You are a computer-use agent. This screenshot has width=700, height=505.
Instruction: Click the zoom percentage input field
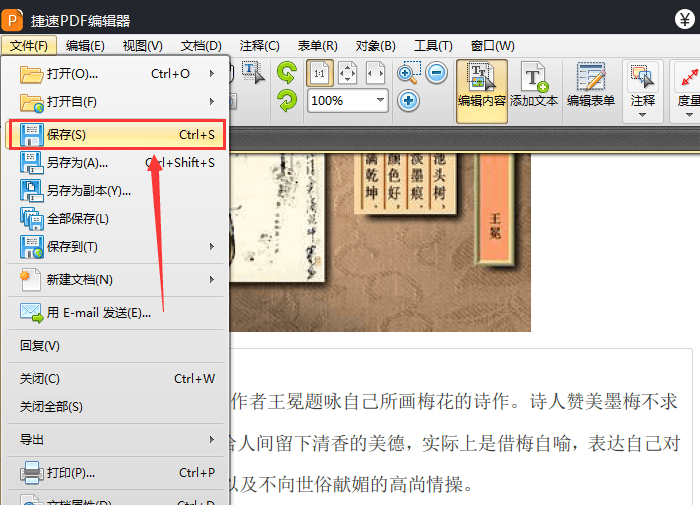click(342, 100)
